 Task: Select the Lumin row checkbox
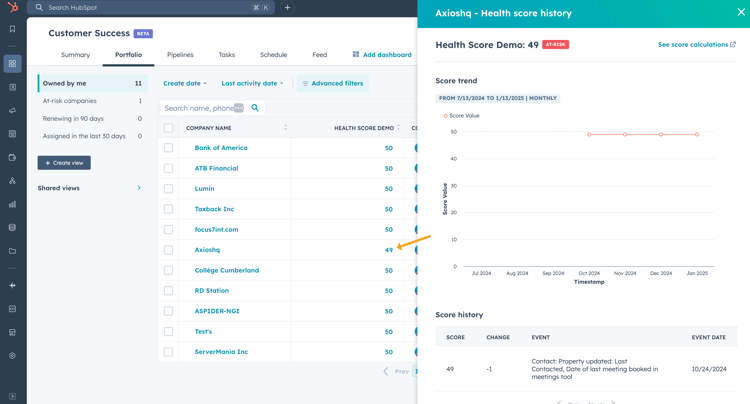168,189
